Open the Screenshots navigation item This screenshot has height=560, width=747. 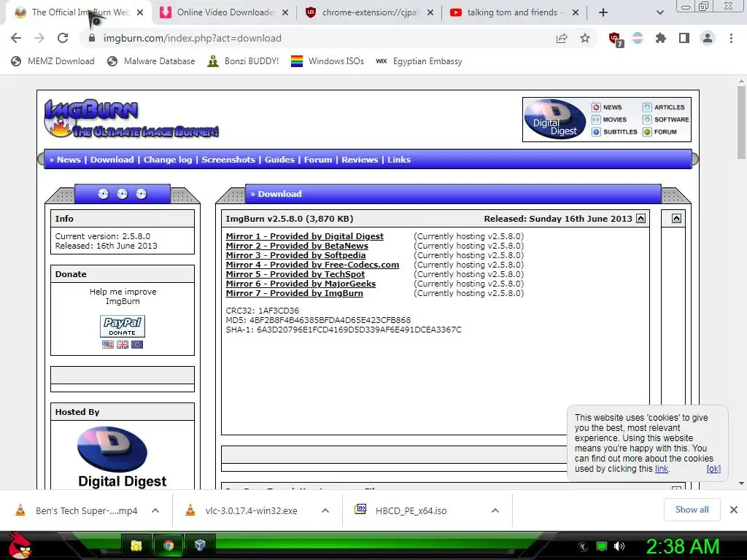pos(228,160)
